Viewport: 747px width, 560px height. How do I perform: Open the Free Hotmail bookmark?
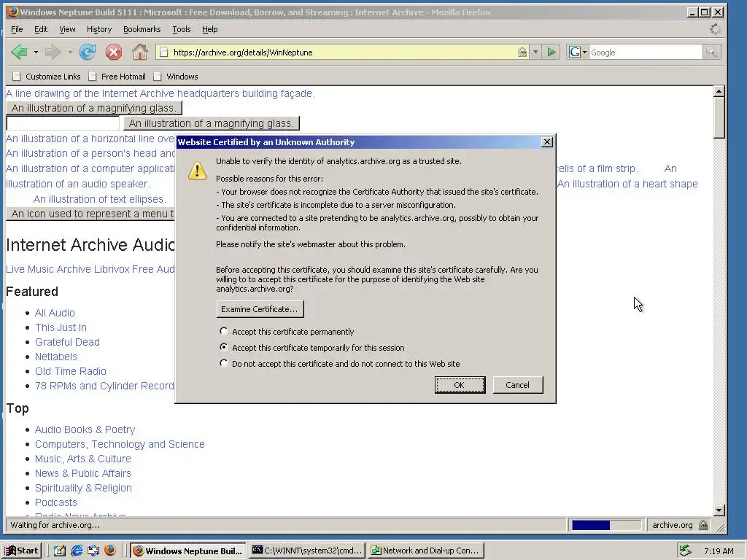(x=117, y=76)
